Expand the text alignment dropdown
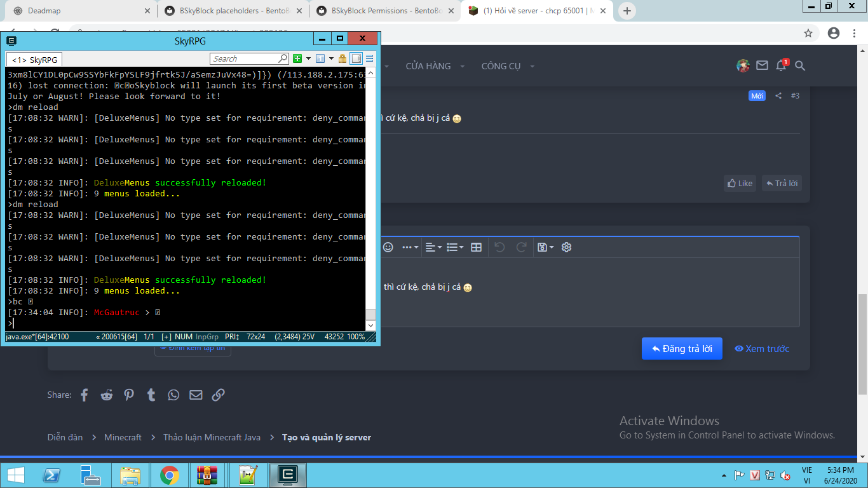Screen dimensions: 868x488 coord(434,247)
